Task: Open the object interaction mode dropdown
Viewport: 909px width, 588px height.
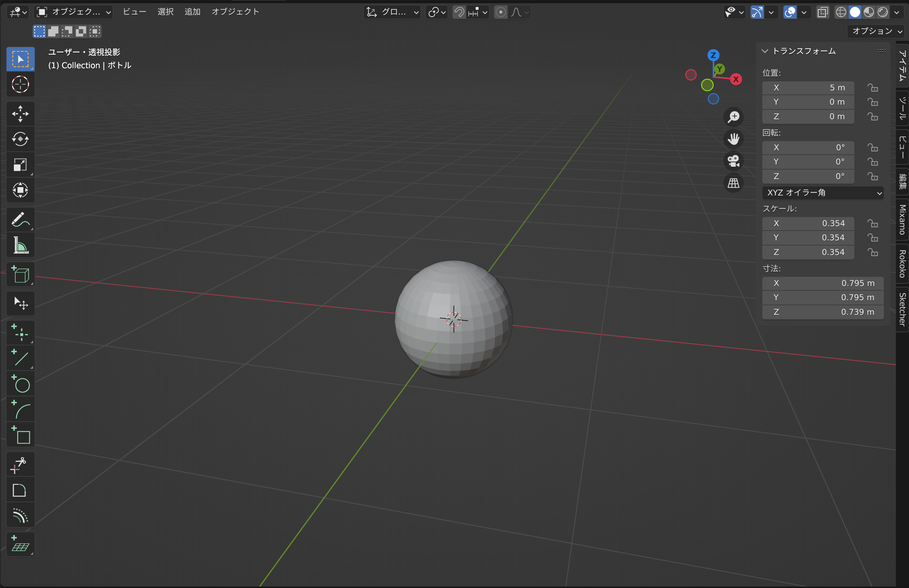Action: pyautogui.click(x=73, y=12)
